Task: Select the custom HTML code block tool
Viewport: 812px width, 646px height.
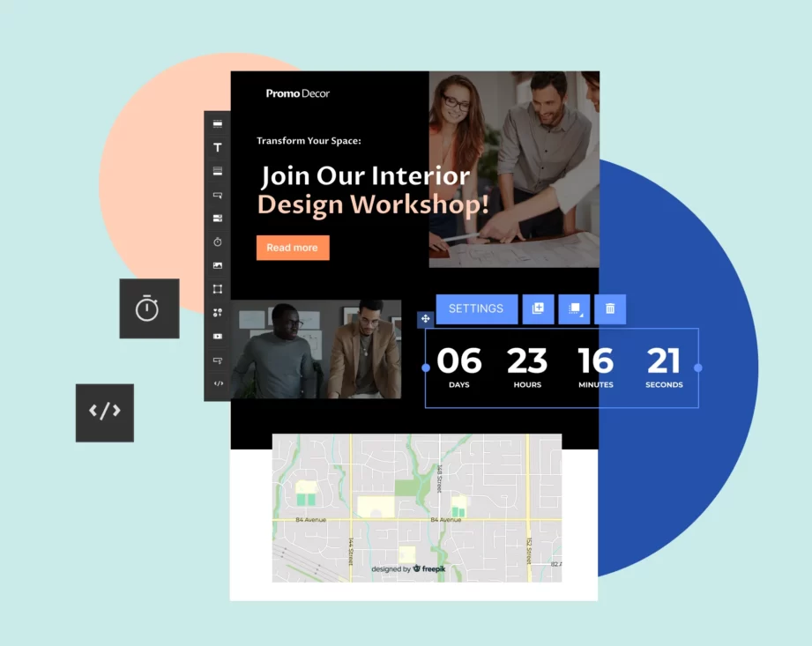Action: [x=217, y=382]
